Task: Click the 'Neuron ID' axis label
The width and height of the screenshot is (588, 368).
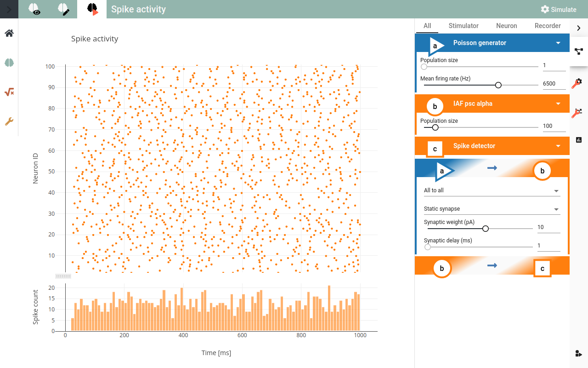Action: click(x=35, y=169)
